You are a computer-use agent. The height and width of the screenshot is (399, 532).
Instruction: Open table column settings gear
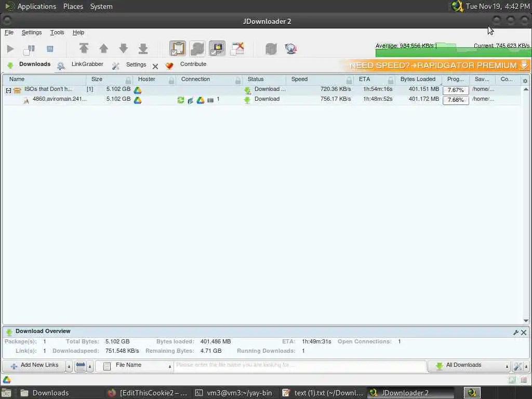525,81
